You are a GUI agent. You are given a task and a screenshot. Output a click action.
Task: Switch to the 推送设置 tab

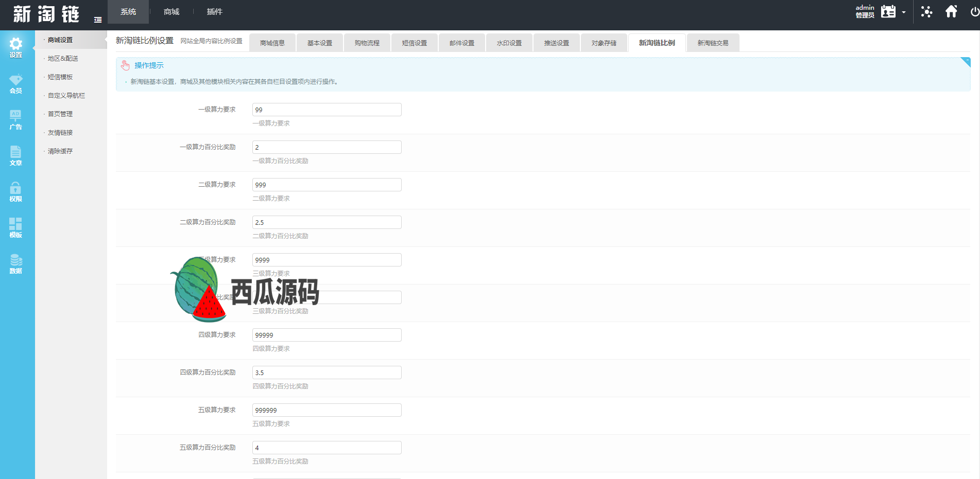coord(557,43)
